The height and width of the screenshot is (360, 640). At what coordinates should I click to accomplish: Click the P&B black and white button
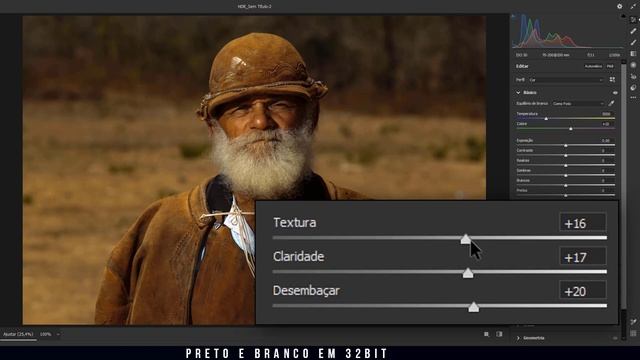coord(610,66)
